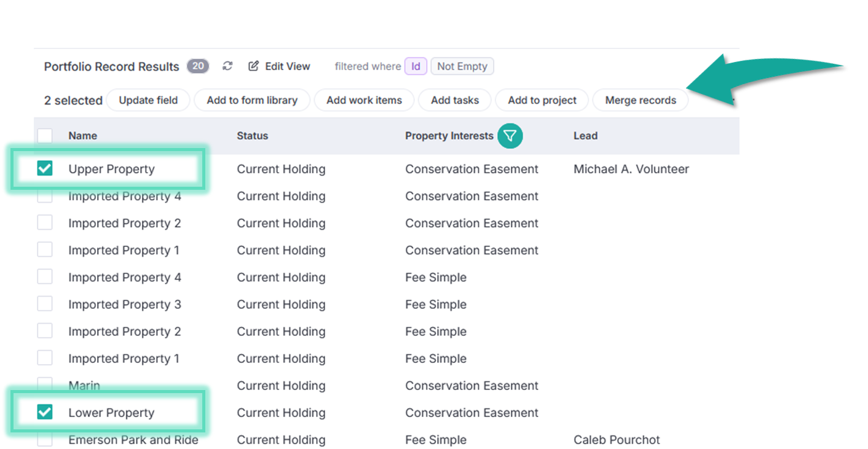This screenshot has width=868, height=449.
Task: Click lead Caleb Pourchot
Action: click(617, 440)
